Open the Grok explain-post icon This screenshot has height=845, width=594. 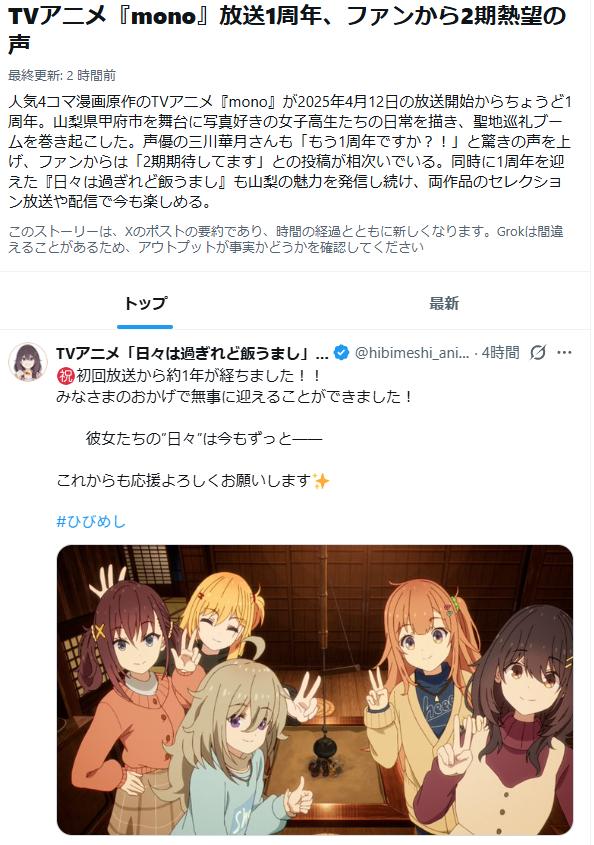click(537, 353)
